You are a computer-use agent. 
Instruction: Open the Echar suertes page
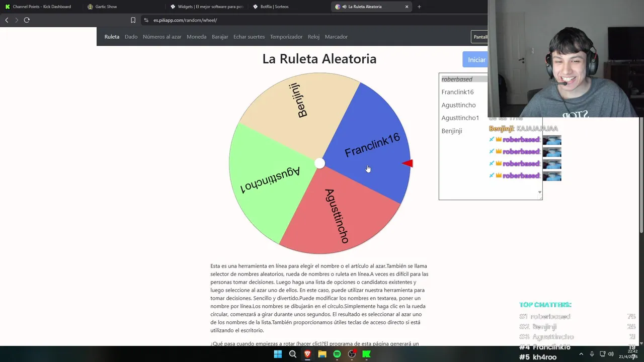point(249,37)
